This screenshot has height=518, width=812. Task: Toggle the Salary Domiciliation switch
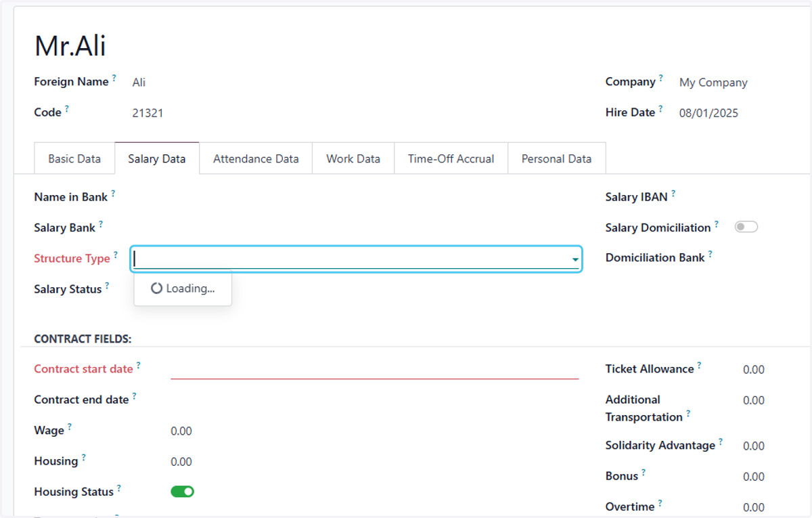pos(746,227)
